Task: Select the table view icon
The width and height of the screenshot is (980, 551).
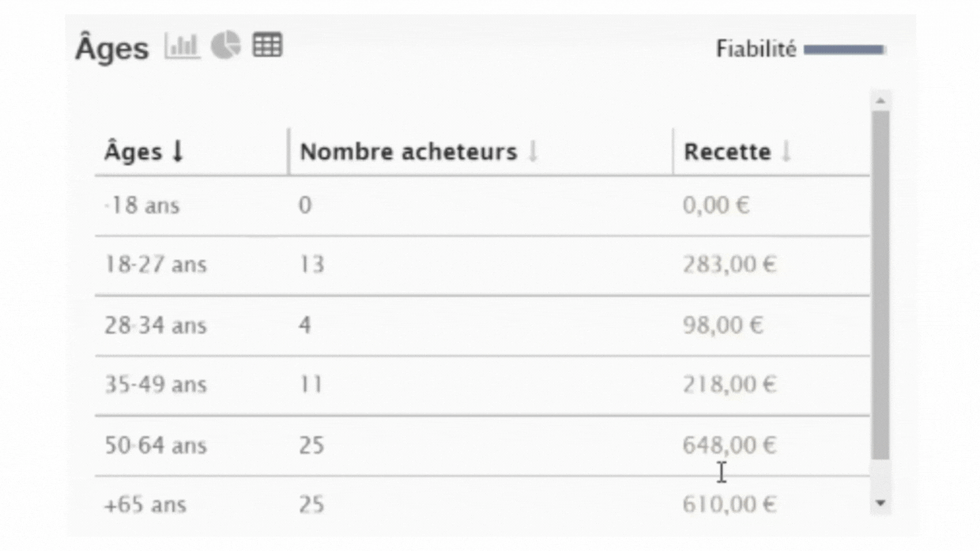Action: tap(267, 46)
